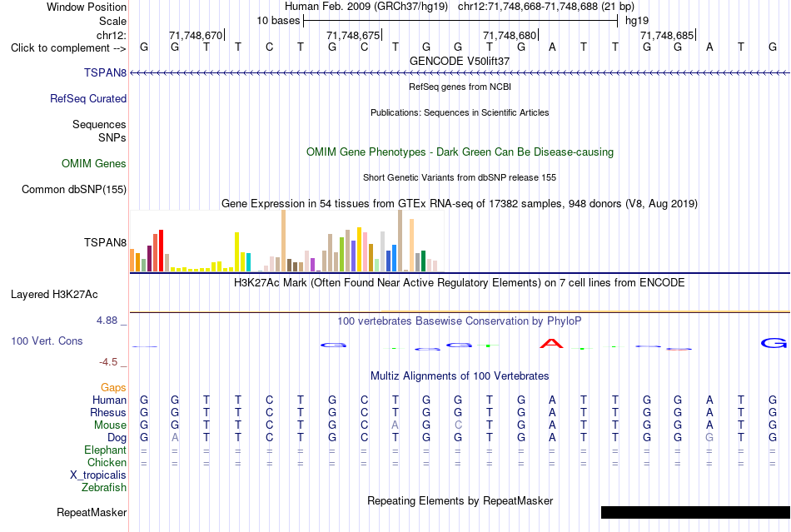Select the Dog species row label
Viewport: 791px width, 532px height.
(117, 437)
